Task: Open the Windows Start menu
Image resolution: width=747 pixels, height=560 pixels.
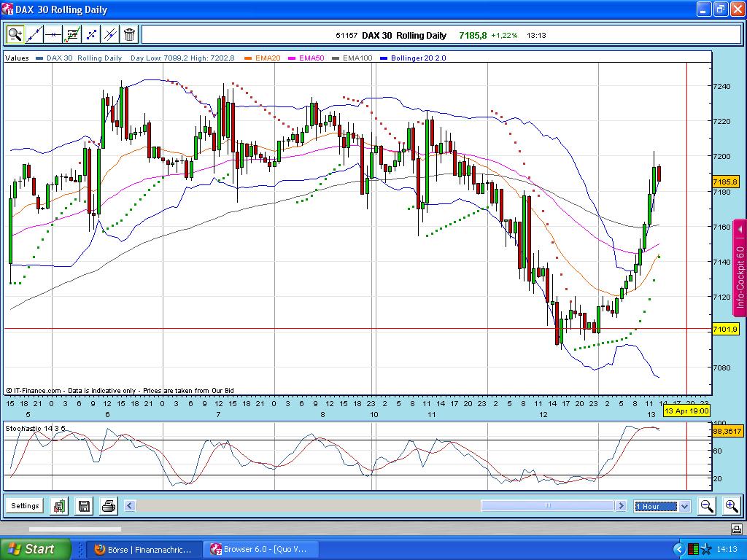Action: point(34,549)
